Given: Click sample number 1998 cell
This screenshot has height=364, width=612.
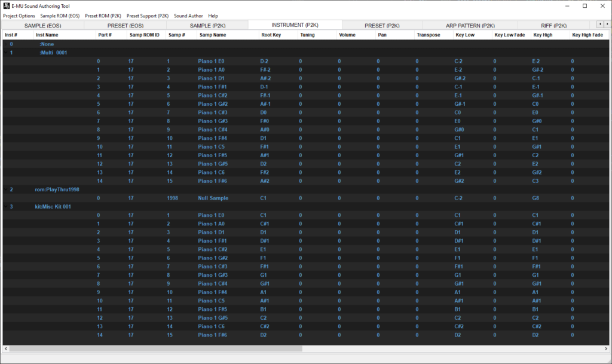Looking at the screenshot, I should (173, 198).
